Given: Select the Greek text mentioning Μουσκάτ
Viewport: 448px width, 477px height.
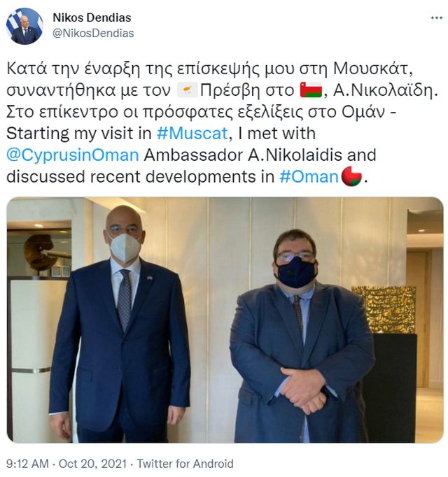Looking at the screenshot, I should [x=209, y=69].
